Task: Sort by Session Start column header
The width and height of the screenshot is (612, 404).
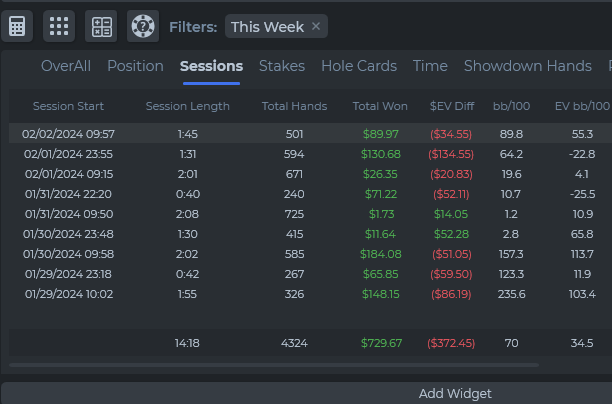Action: tap(68, 106)
